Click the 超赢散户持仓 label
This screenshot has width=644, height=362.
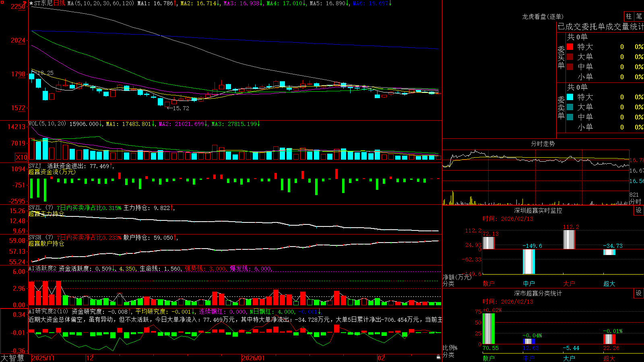(46, 243)
